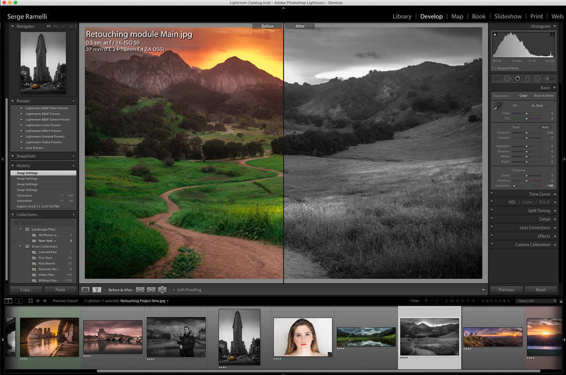Select the White Balance eyedropper tool
Viewport: 566px width, 375px height.
[x=497, y=106]
